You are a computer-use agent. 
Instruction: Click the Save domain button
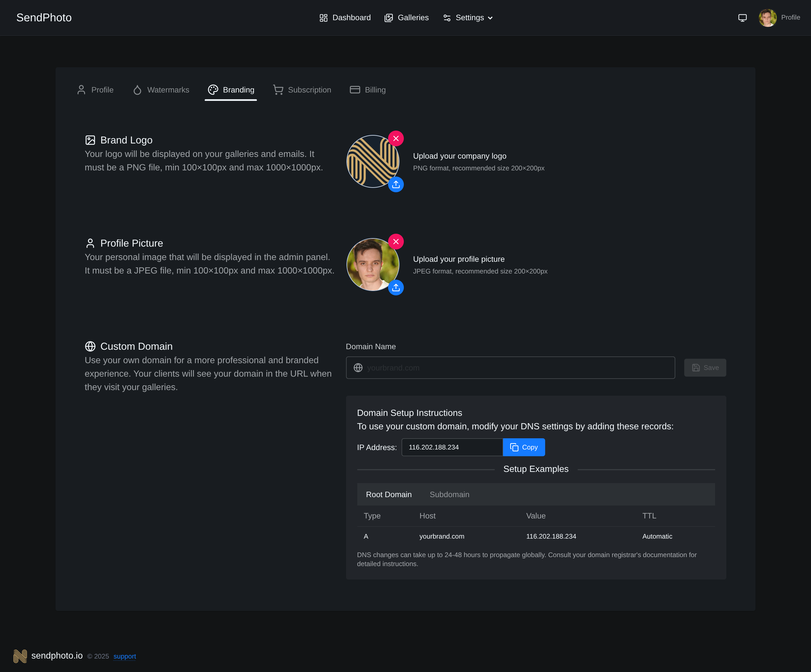point(705,368)
